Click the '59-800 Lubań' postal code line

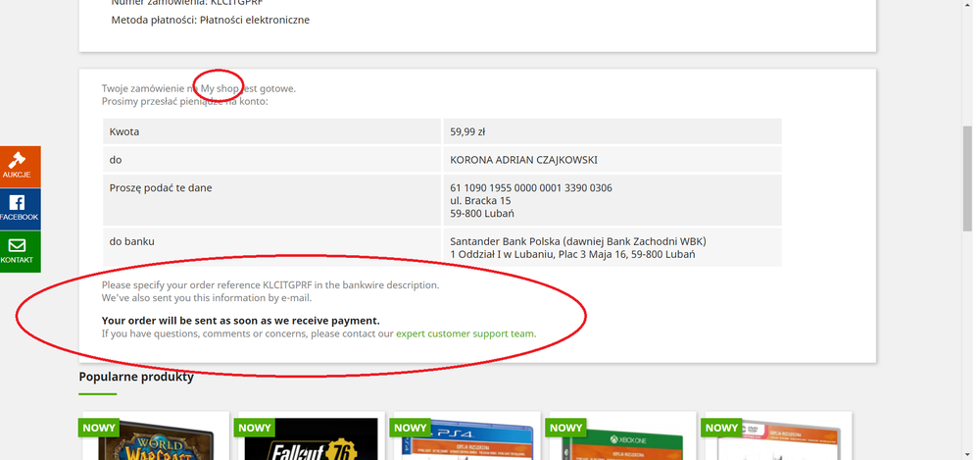(x=482, y=214)
